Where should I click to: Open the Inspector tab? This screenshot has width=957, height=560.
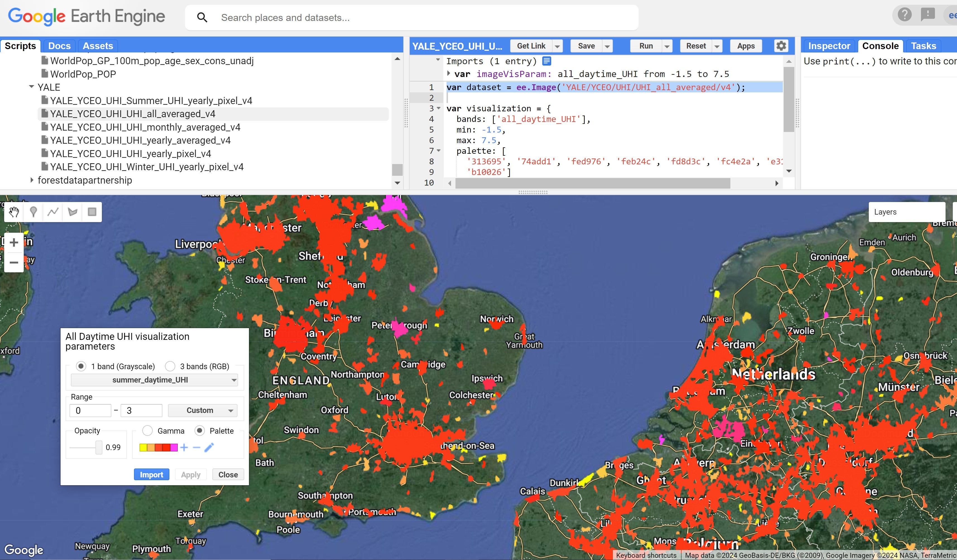[829, 46]
